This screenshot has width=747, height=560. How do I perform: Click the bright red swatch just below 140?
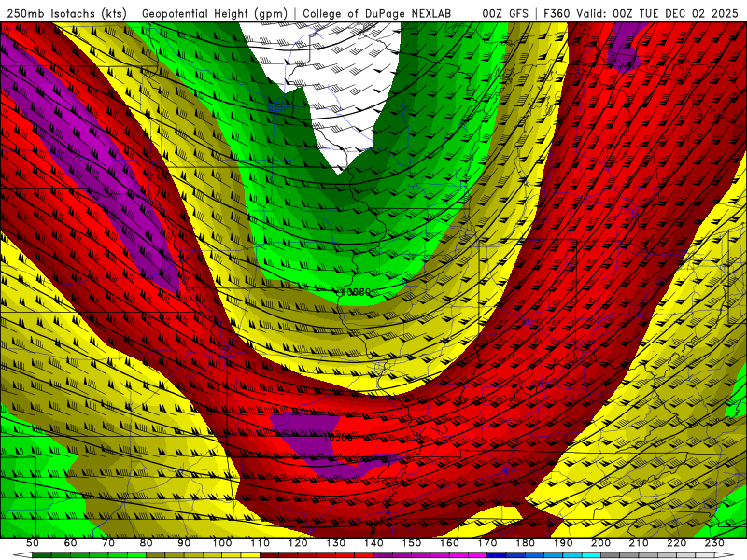click(x=364, y=554)
